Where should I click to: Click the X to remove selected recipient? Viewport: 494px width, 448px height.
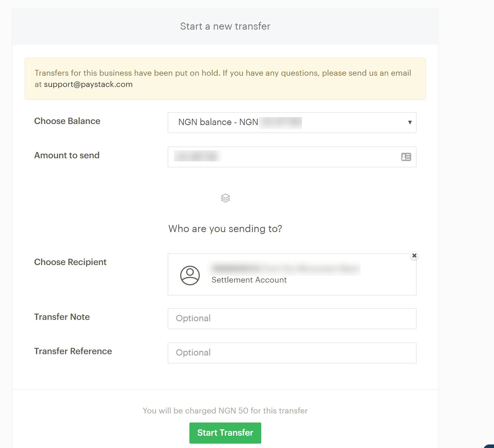(414, 255)
